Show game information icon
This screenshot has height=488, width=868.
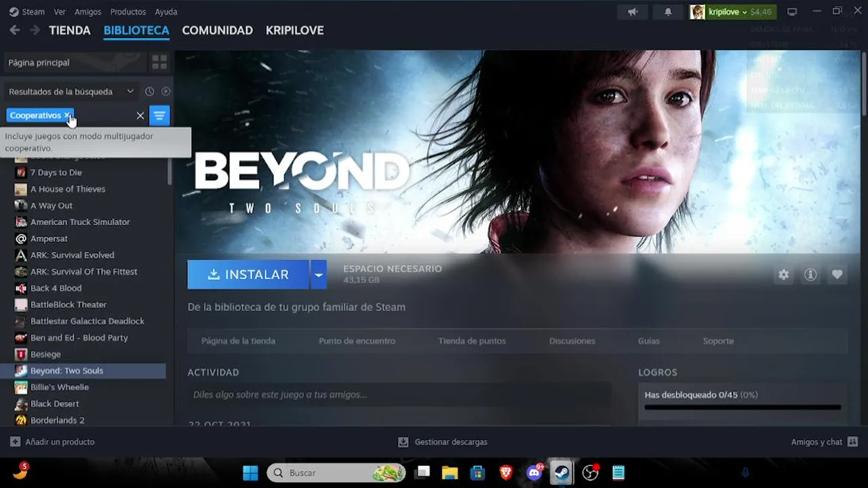click(x=810, y=274)
